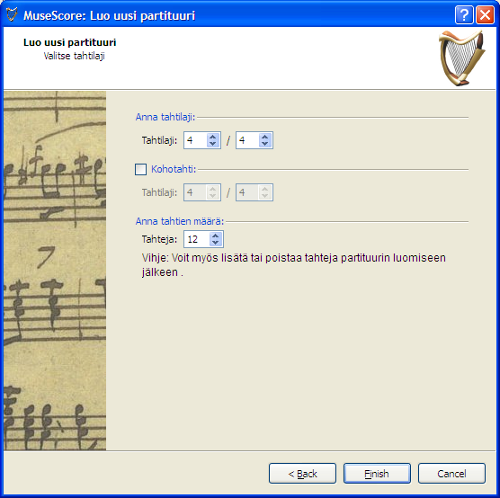Click the MuseScore harp logo in the header
This screenshot has width=500, height=498.
click(x=462, y=58)
